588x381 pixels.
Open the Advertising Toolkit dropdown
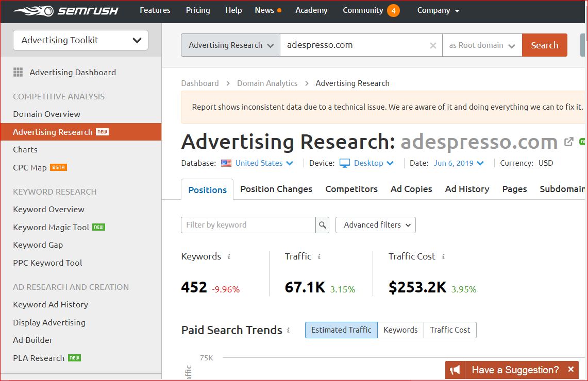(80, 40)
